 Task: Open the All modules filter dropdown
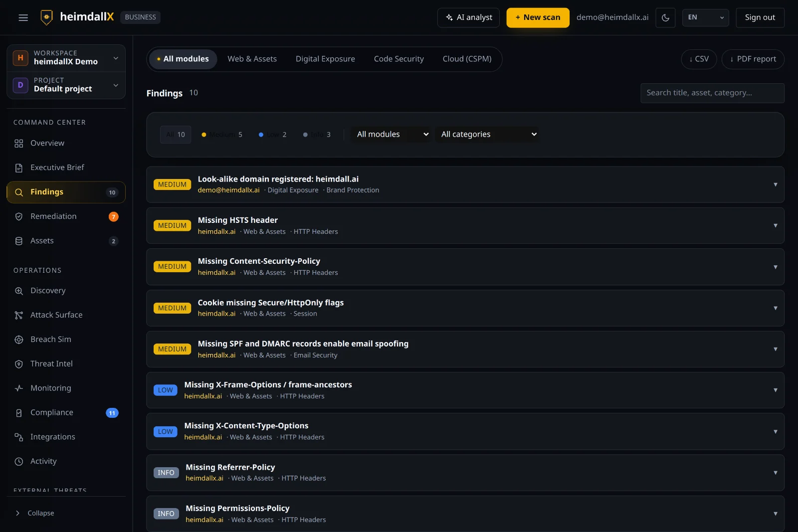pyautogui.click(x=392, y=134)
